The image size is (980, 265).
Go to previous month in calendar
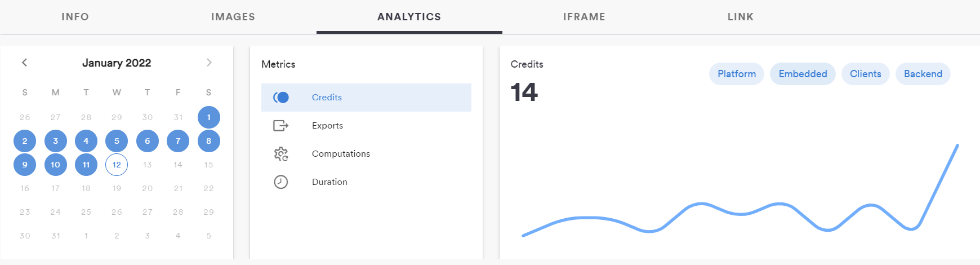point(24,63)
